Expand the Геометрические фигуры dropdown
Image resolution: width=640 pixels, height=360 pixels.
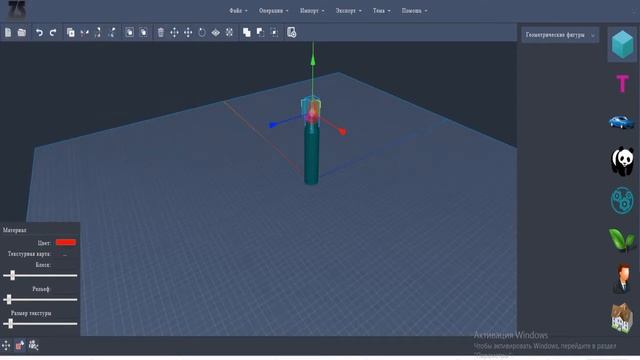point(560,35)
